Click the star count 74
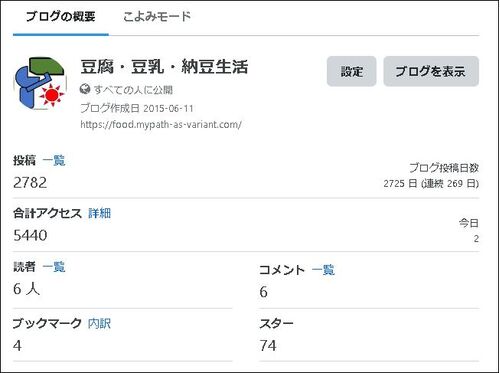 268,346
